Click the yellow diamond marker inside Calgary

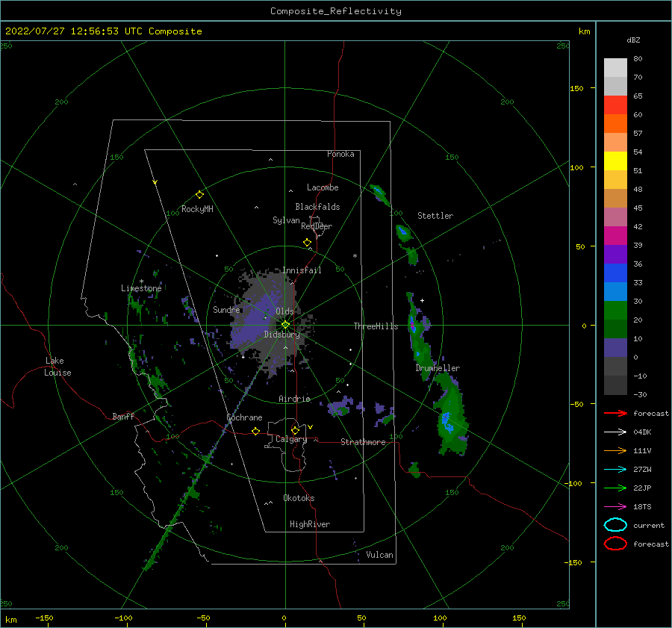[x=295, y=430]
